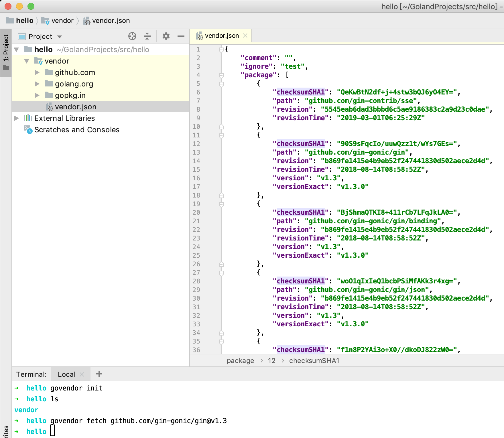
Task: Click path value github.com/gin-contrib/sse
Action: (361, 101)
